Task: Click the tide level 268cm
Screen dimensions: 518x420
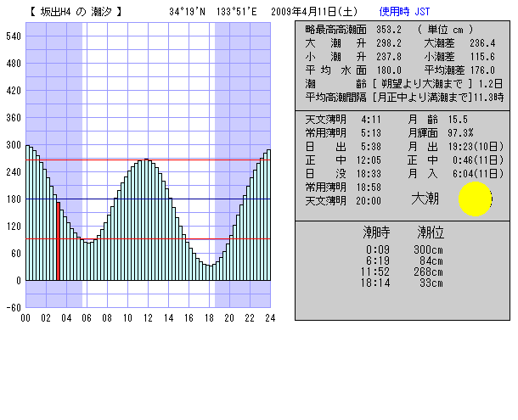Action: coord(428,272)
